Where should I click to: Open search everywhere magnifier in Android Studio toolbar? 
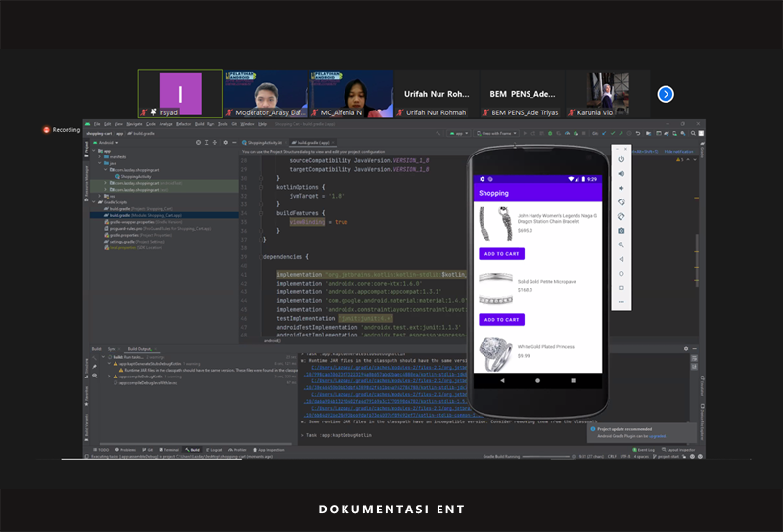pyautogui.click(x=693, y=133)
